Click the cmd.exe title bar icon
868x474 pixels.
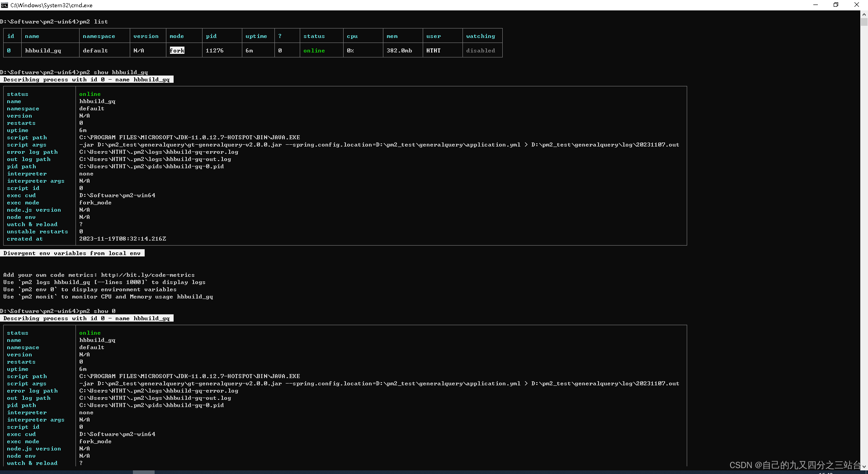point(5,5)
